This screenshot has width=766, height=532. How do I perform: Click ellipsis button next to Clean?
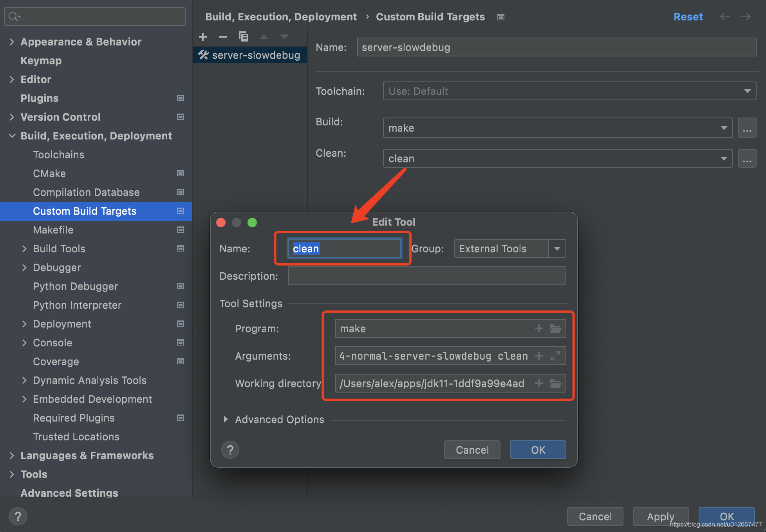click(747, 159)
